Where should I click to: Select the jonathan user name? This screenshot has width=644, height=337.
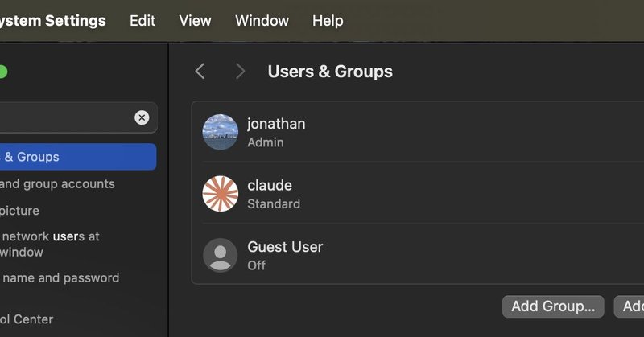click(x=276, y=124)
